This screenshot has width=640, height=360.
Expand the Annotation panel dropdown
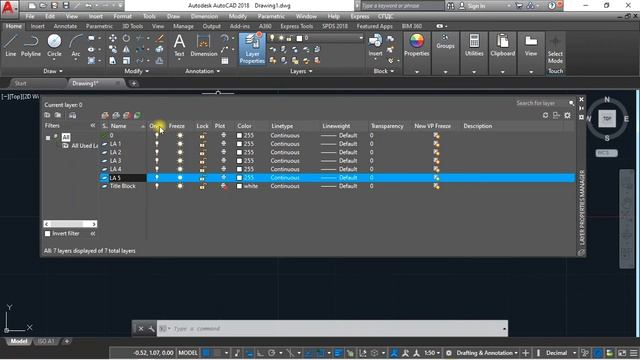[202, 71]
